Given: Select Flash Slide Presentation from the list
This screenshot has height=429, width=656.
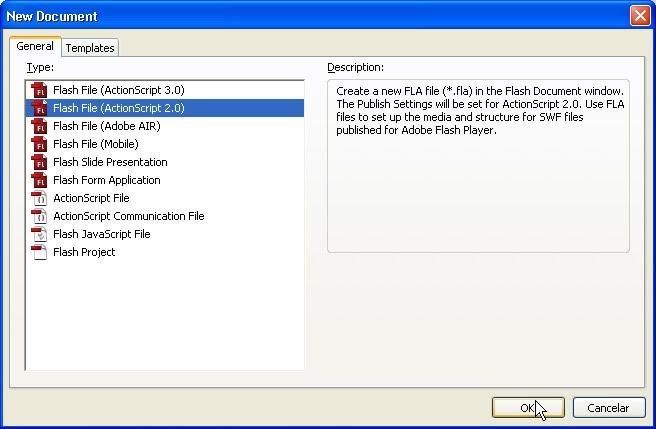Looking at the screenshot, I should click(x=110, y=162).
